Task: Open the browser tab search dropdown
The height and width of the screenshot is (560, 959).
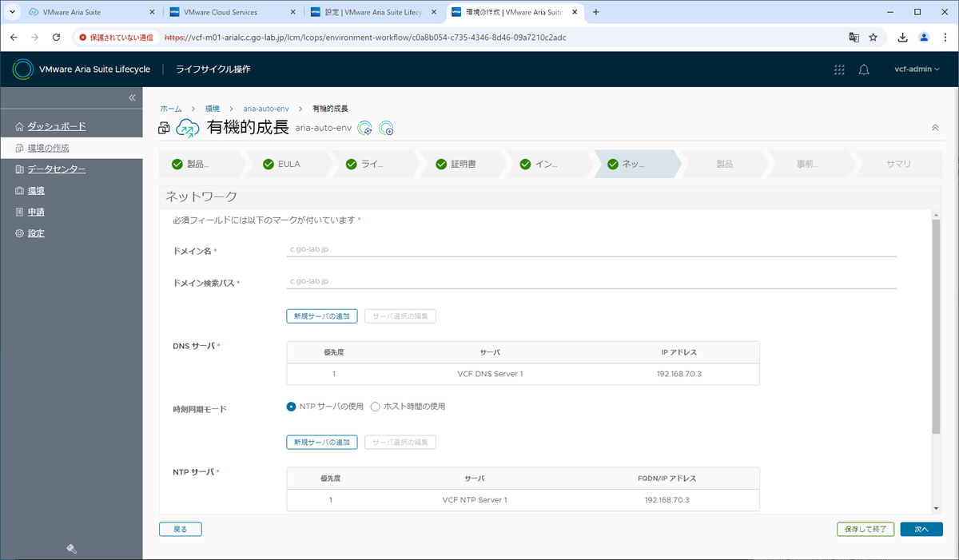Action: click(11, 12)
